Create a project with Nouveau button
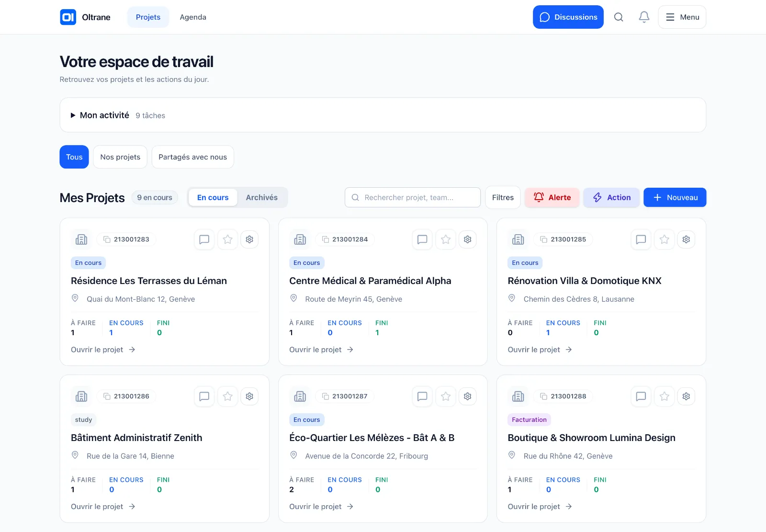 point(675,197)
